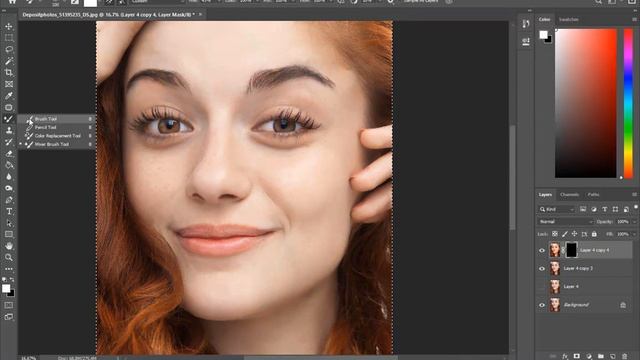This screenshot has height=360, width=640.
Task: Select the Path Selection tool
Action: click(9, 223)
